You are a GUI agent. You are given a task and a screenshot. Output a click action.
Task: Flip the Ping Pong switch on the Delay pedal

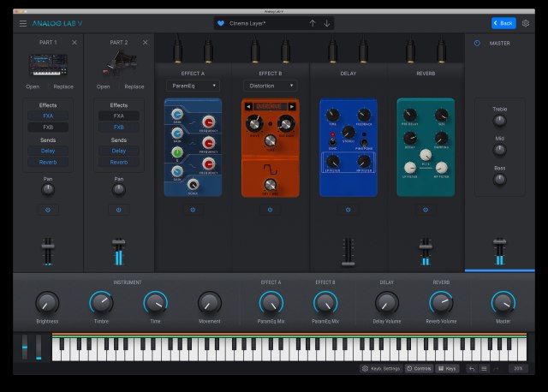(364, 142)
